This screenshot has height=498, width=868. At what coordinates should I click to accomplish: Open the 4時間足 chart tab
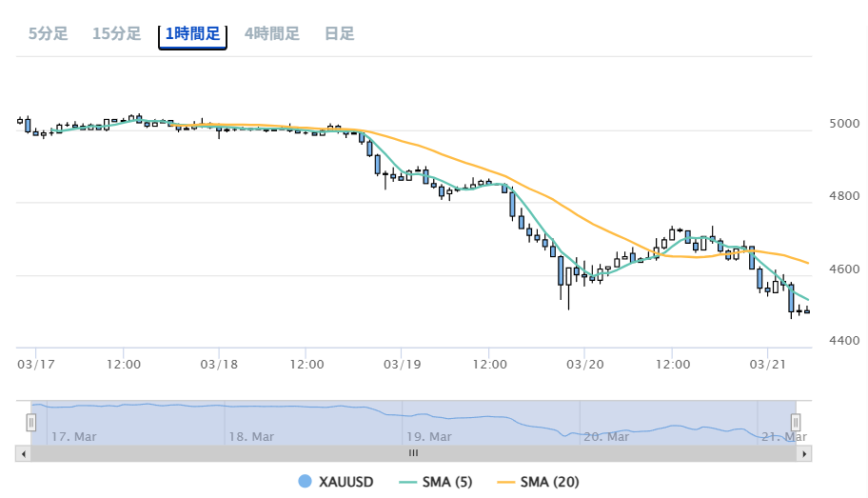click(x=271, y=33)
